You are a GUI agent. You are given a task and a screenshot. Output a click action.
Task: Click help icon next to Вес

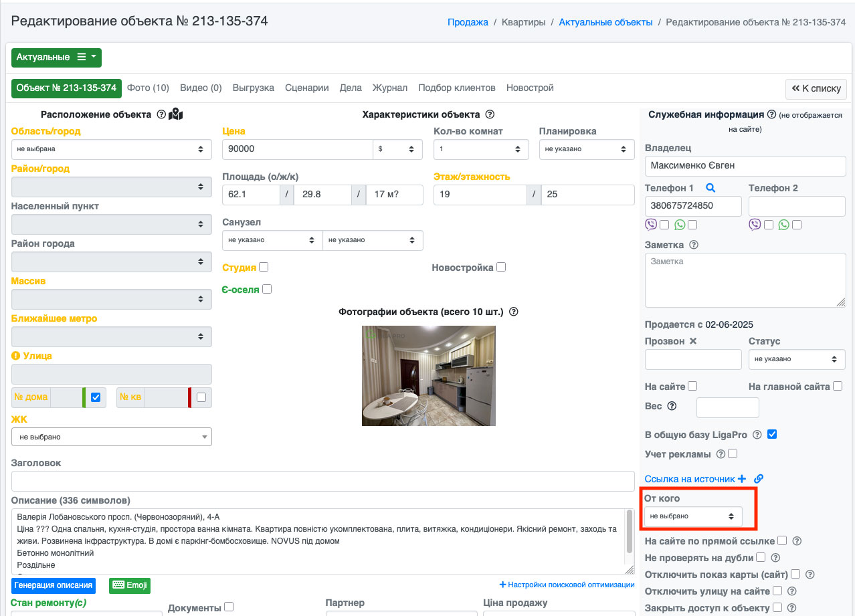pyautogui.click(x=672, y=406)
